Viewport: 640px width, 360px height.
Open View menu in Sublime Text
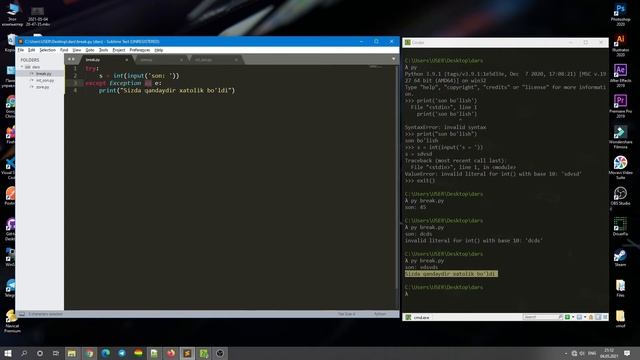click(x=76, y=50)
